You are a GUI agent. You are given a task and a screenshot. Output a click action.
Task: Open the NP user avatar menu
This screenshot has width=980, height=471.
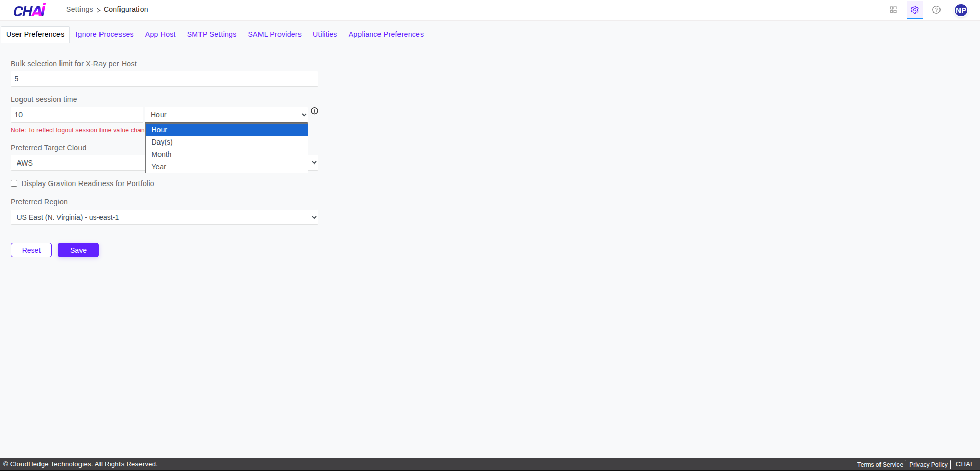tap(961, 10)
